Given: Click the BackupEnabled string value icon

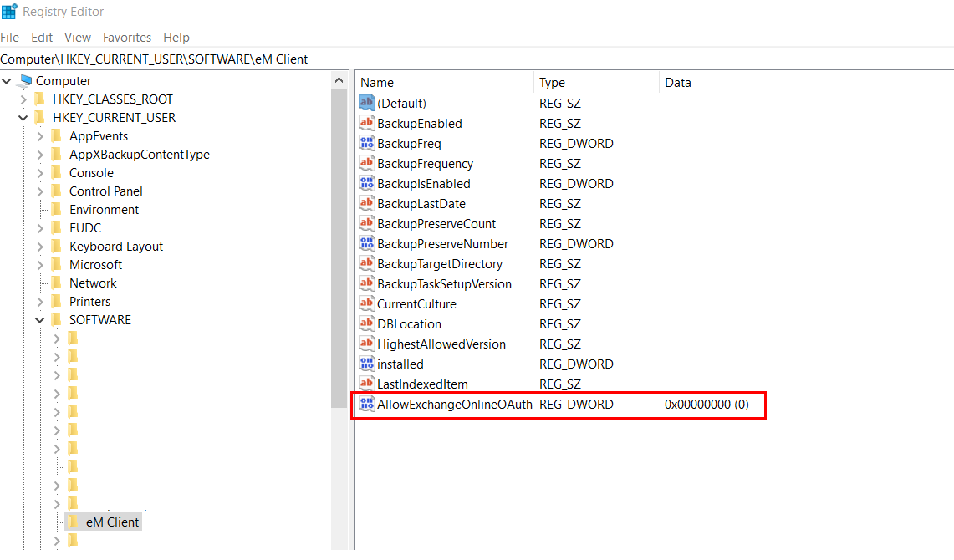Looking at the screenshot, I should pyautogui.click(x=366, y=123).
